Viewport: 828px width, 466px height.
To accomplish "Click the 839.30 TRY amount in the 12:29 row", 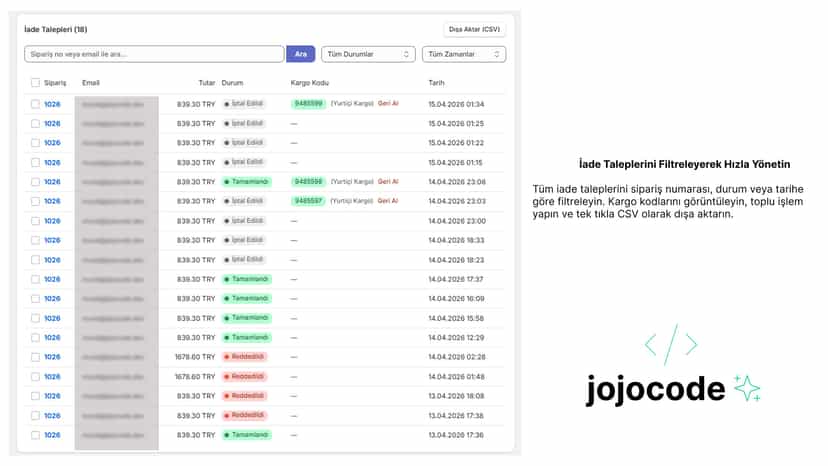I will point(196,338).
